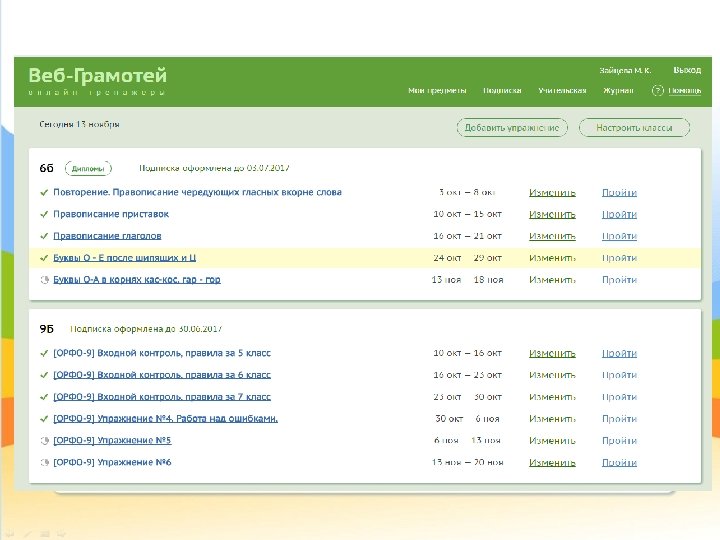Select date range 13 ноя – 20 ноя

point(467,462)
